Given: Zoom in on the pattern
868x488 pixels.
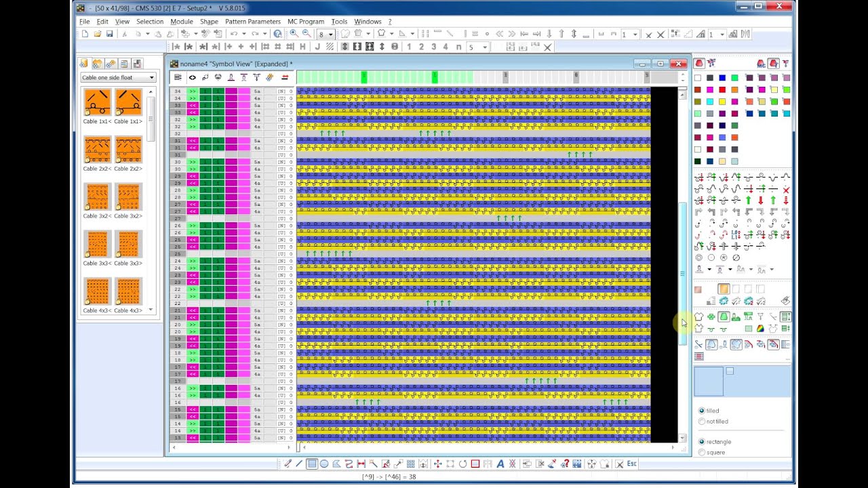Looking at the screenshot, I should pos(294,34).
